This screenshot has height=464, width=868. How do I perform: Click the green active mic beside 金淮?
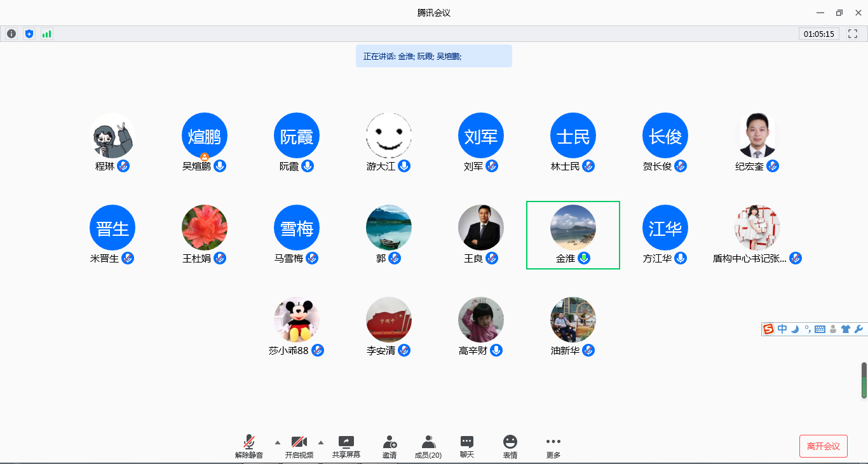(584, 258)
